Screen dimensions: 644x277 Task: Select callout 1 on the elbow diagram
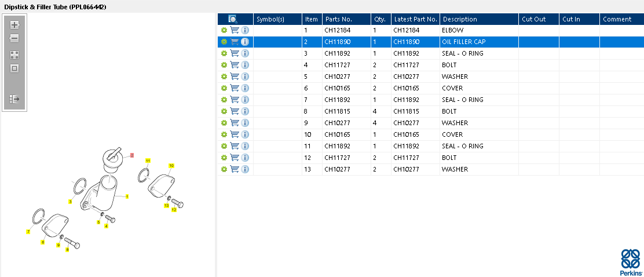pyautogui.click(x=127, y=197)
